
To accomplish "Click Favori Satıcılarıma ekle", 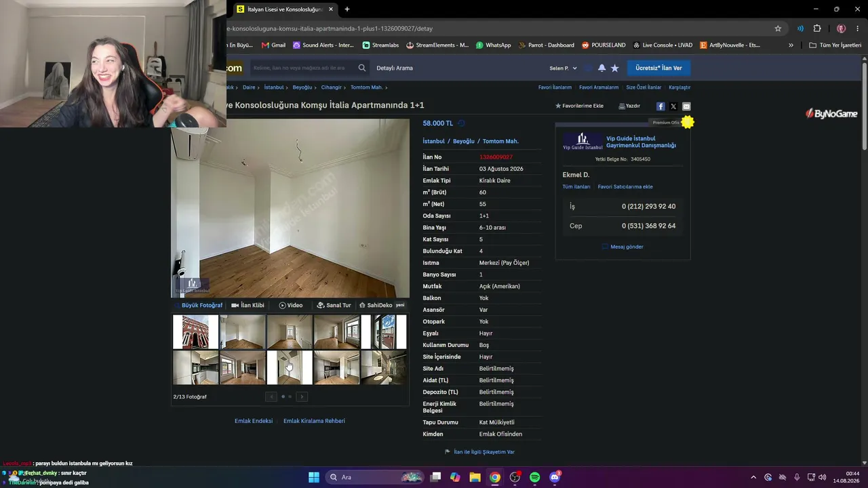I will pos(625,187).
